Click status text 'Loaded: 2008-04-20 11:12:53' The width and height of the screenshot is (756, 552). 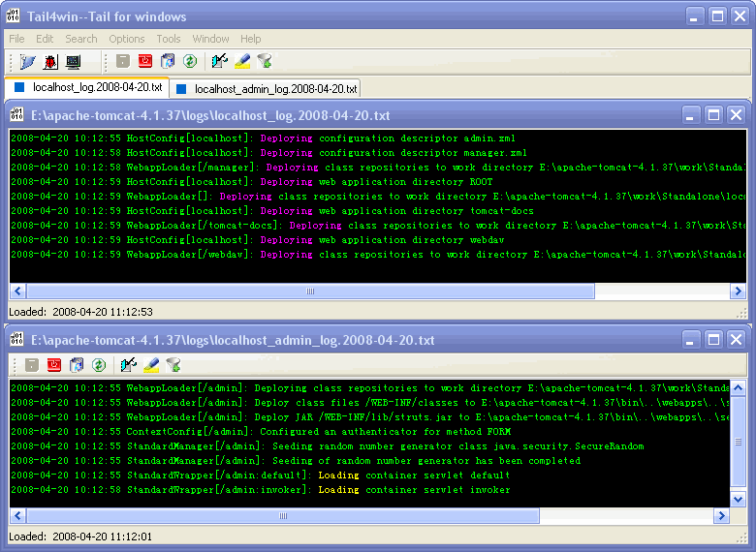tap(80, 312)
